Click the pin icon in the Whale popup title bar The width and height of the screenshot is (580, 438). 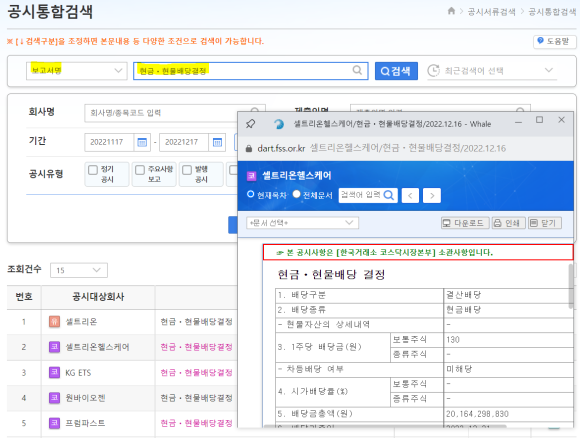(x=250, y=124)
